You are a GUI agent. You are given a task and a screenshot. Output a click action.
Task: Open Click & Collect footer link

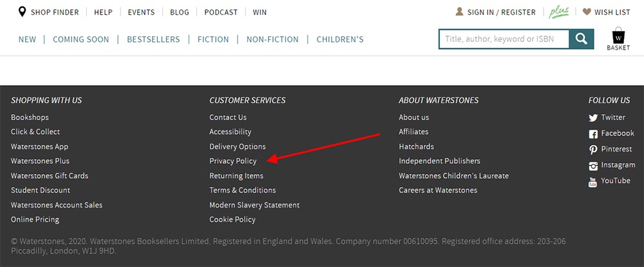[35, 132]
